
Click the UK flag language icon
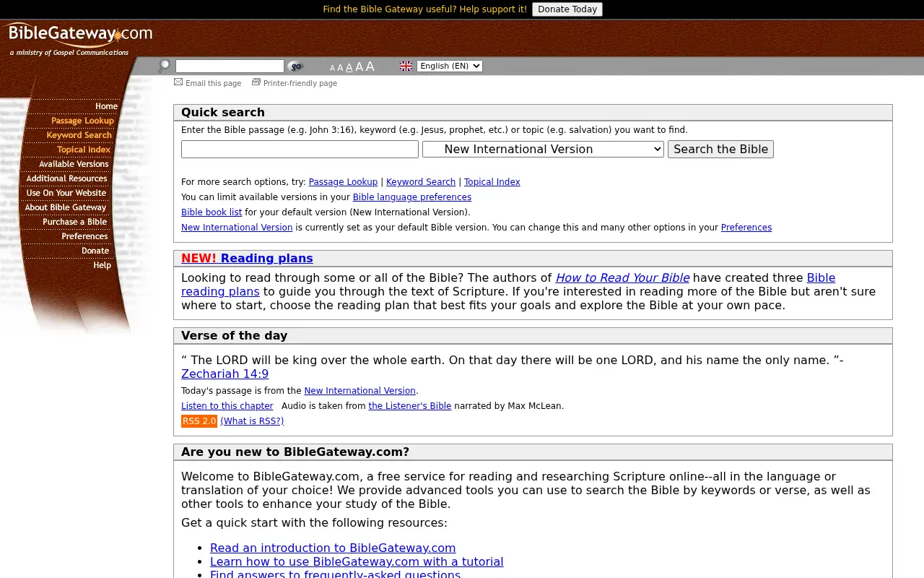pyautogui.click(x=406, y=66)
